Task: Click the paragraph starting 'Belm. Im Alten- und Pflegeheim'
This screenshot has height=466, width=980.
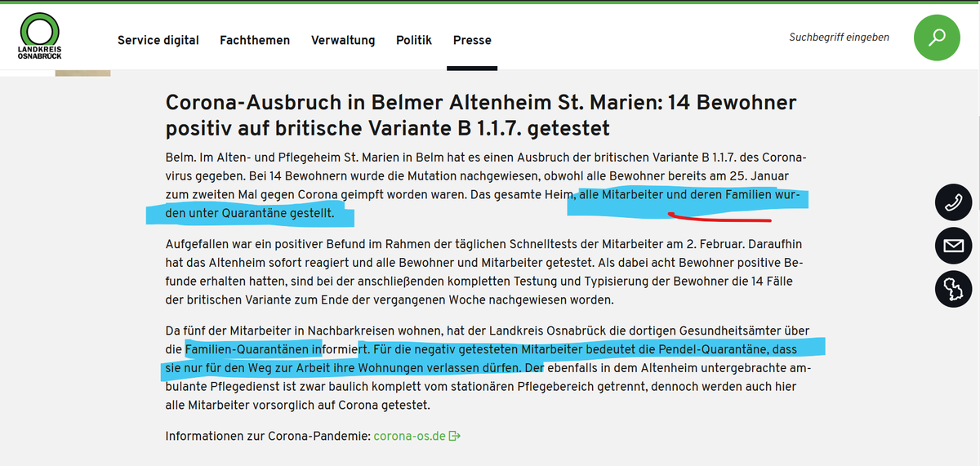Action: click(x=487, y=185)
